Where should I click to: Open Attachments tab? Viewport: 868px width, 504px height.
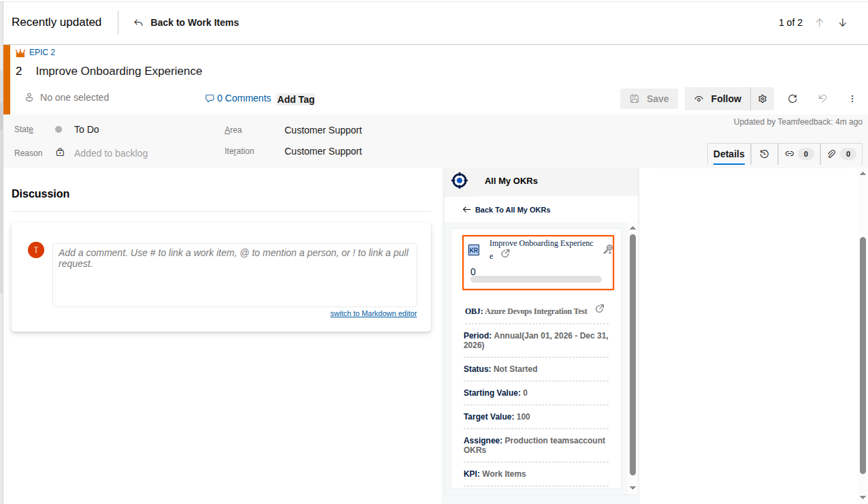point(841,154)
